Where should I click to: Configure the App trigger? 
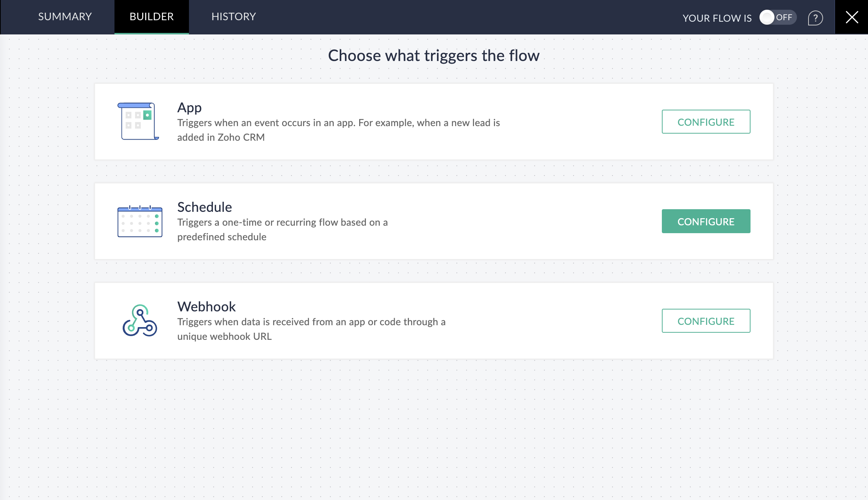click(x=706, y=122)
